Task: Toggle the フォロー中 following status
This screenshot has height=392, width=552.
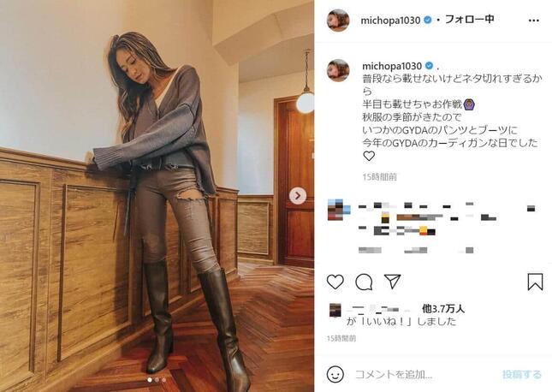Action: coord(470,20)
